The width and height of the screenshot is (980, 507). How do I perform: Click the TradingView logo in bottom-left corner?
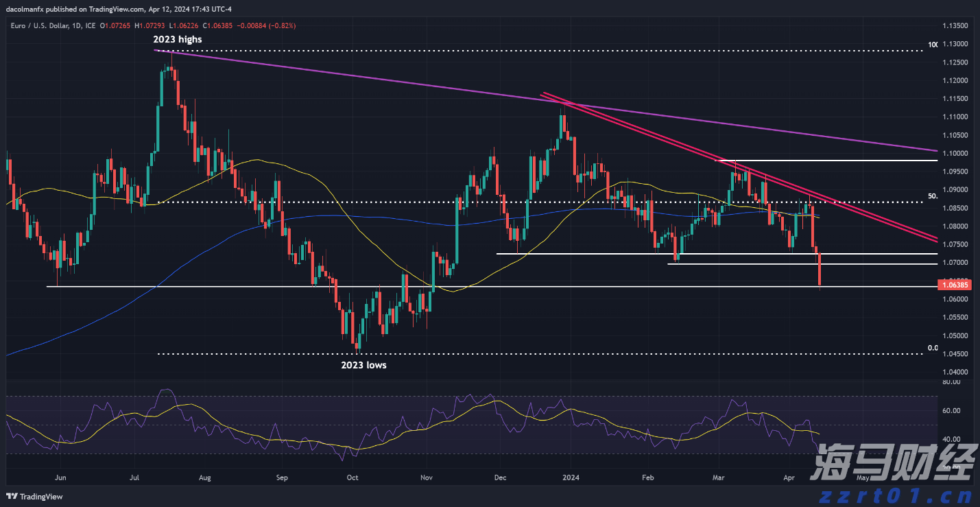pos(34,497)
